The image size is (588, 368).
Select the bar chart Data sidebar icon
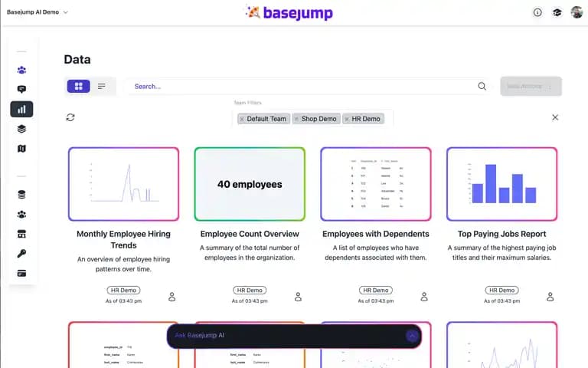coord(21,110)
